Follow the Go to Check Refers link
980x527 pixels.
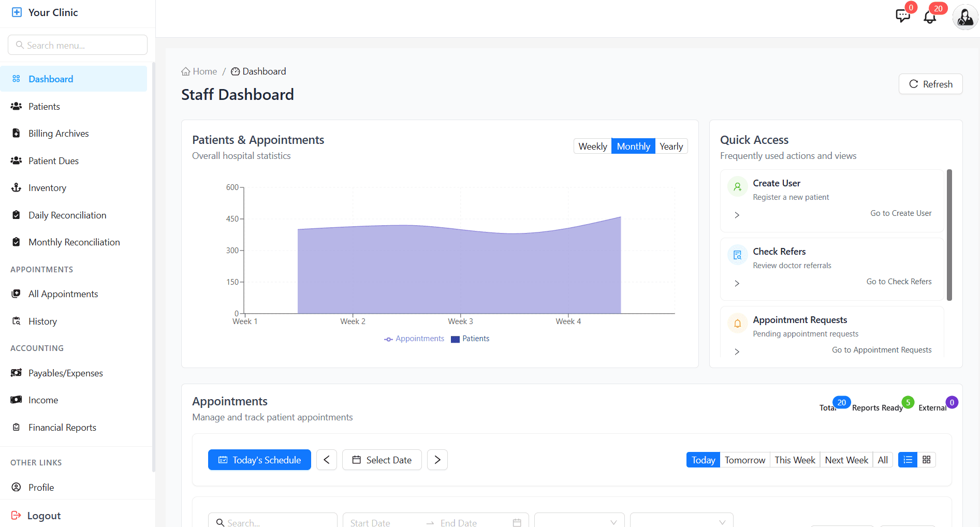[899, 281]
